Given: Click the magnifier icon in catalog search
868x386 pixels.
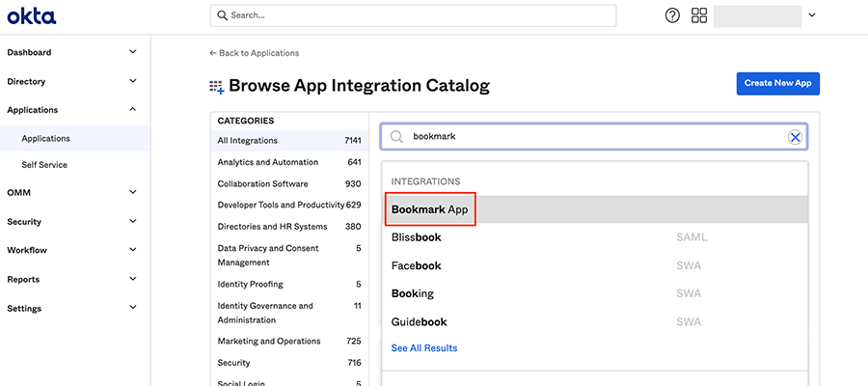Looking at the screenshot, I should (396, 137).
